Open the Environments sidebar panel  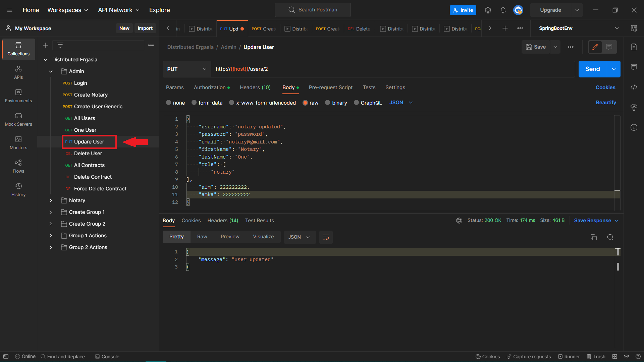click(x=18, y=96)
